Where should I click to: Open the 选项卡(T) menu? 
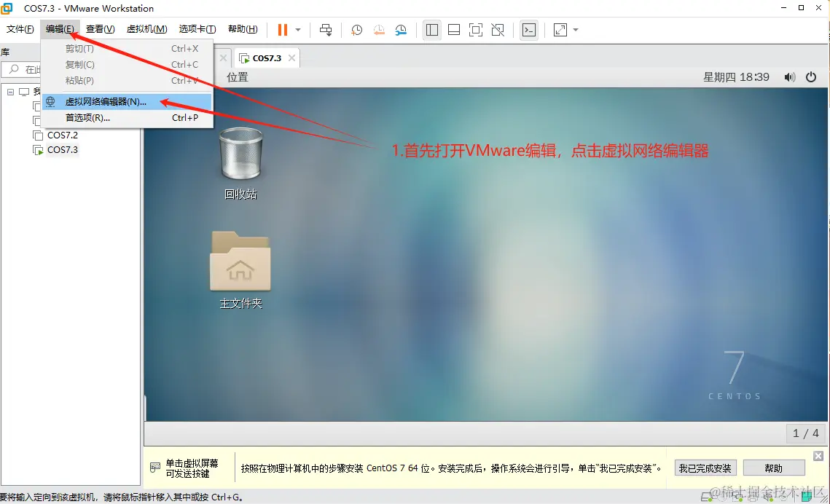197,29
